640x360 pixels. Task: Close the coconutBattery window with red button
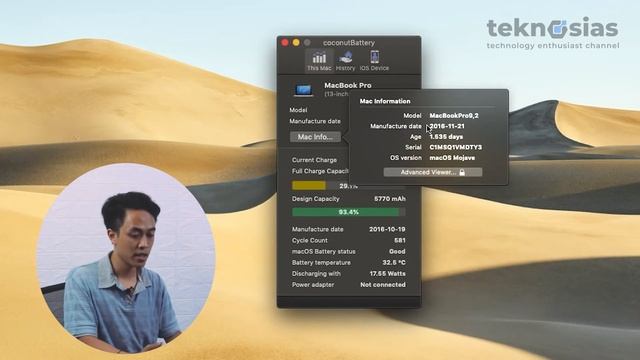[285, 42]
